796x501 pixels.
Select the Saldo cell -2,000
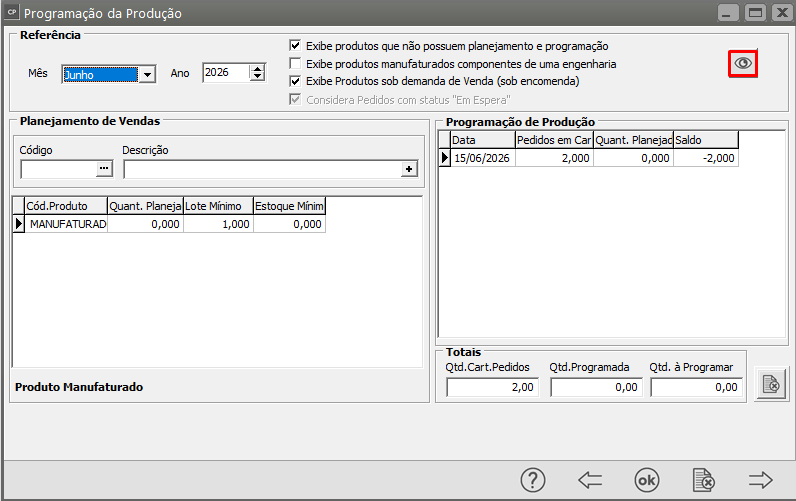coord(706,158)
